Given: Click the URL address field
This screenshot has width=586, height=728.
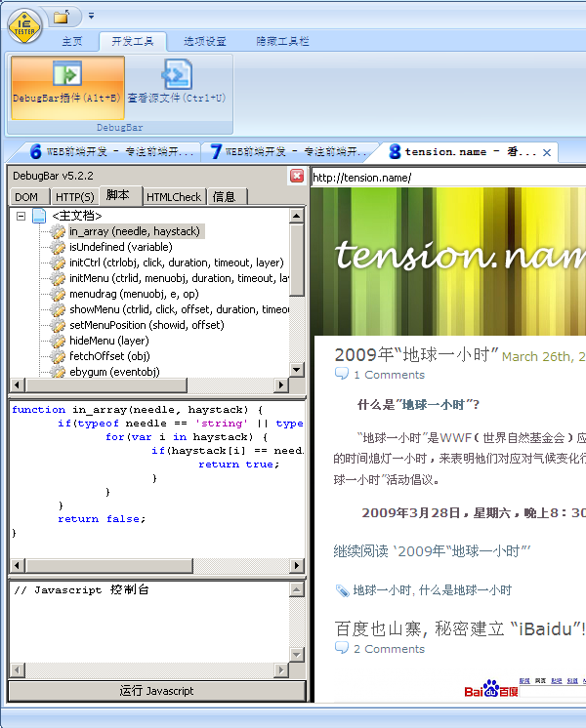Looking at the screenshot, I should click(447, 178).
